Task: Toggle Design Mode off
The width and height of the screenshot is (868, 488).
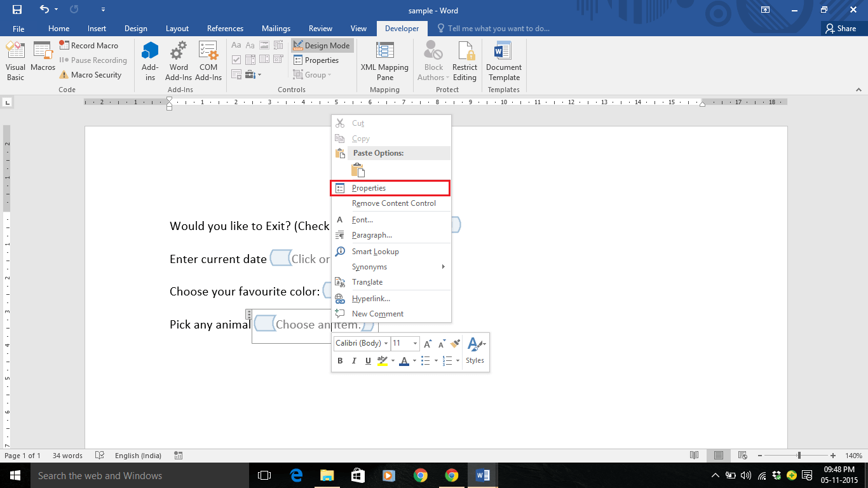Action: 322,46
